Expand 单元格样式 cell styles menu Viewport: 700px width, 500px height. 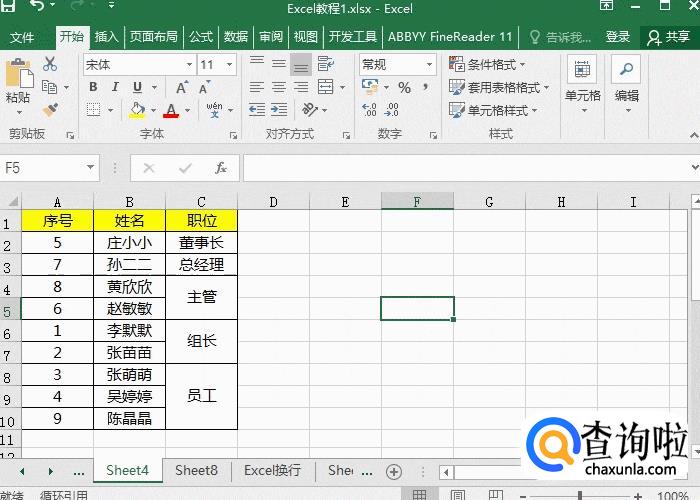pyautogui.click(x=493, y=110)
